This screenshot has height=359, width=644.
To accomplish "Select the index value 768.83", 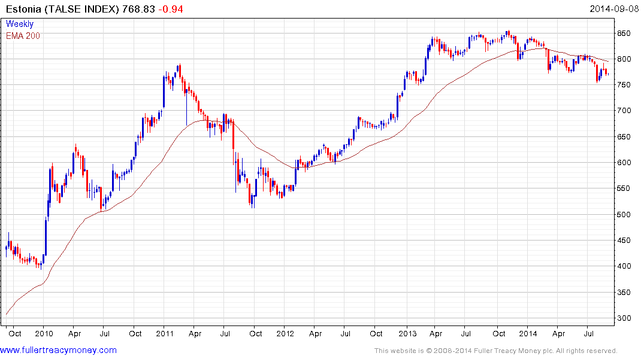I will (138, 9).
